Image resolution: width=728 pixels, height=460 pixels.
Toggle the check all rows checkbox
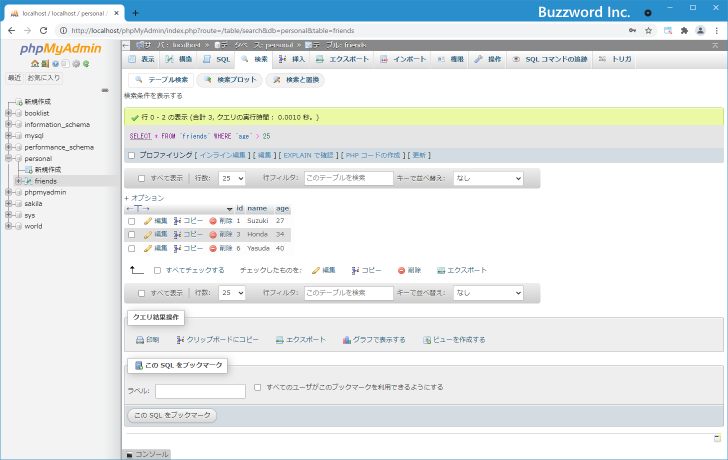157,270
